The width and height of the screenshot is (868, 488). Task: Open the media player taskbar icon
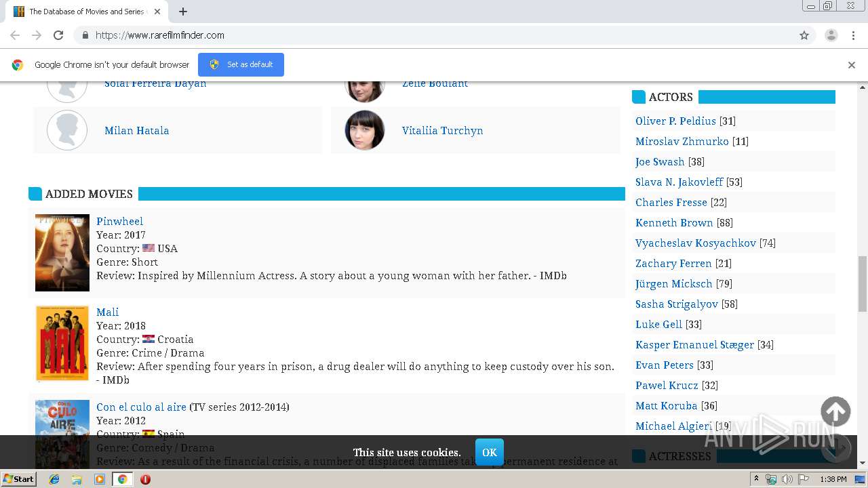coord(100,479)
